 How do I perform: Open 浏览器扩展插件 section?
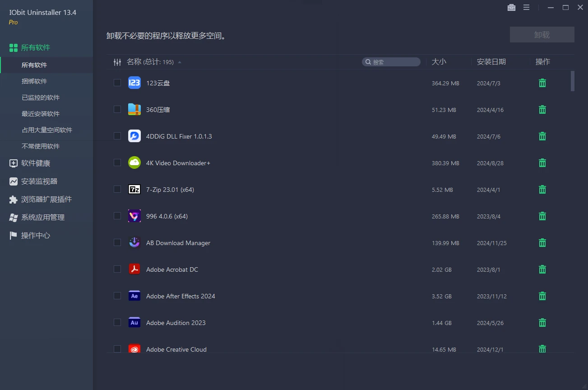pos(41,200)
